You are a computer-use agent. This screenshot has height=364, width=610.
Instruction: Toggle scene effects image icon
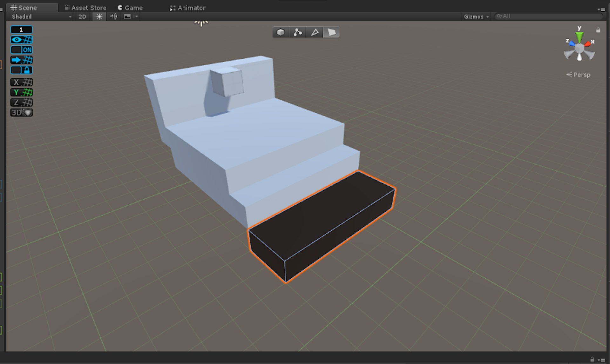point(127,17)
